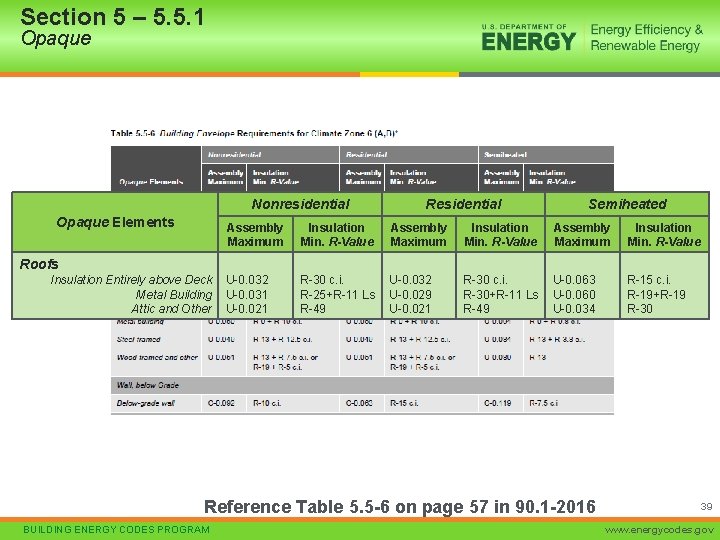
Task: Click the green 'Opaque Elements' header cell
Action: (115, 222)
